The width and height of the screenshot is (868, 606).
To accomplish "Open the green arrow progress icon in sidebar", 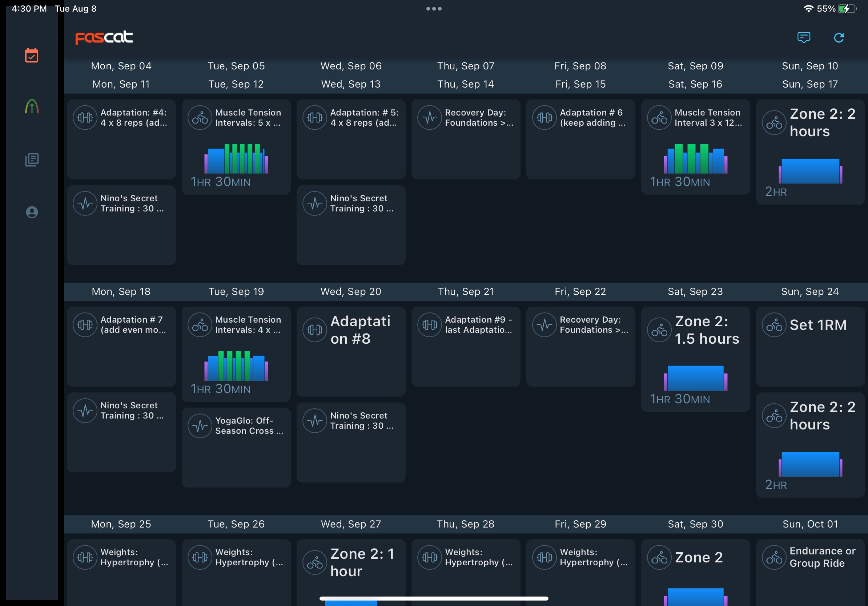I will [x=32, y=106].
